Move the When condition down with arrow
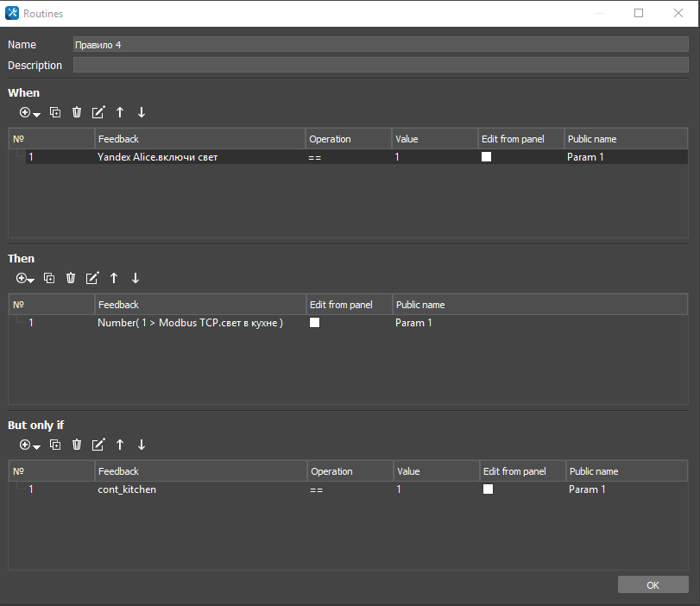 coord(142,112)
